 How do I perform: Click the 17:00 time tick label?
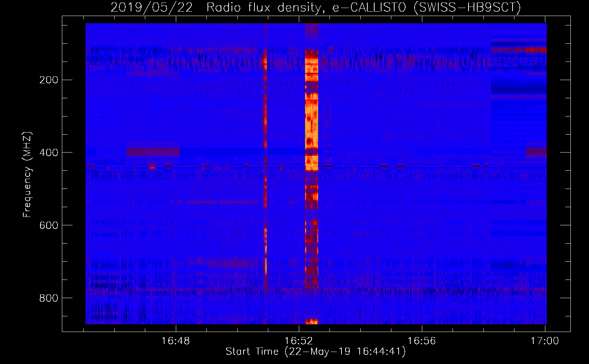click(x=545, y=341)
